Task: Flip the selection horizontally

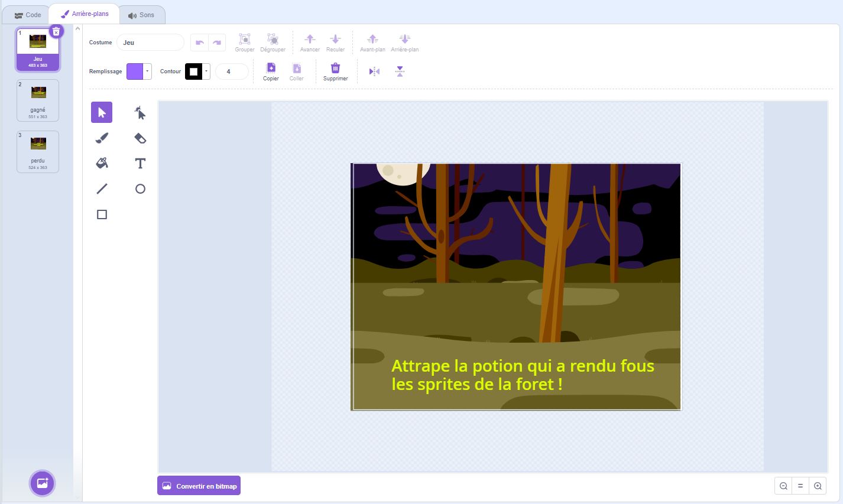Action: pyautogui.click(x=374, y=71)
